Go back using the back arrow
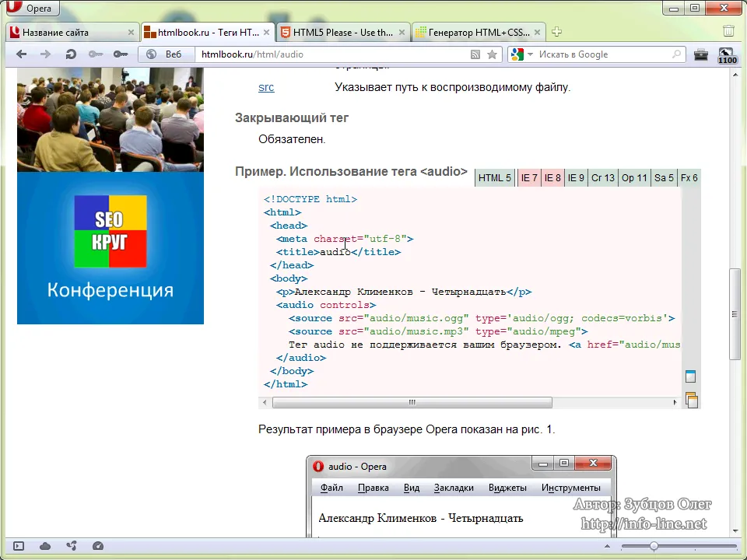The image size is (747, 560). coord(21,54)
